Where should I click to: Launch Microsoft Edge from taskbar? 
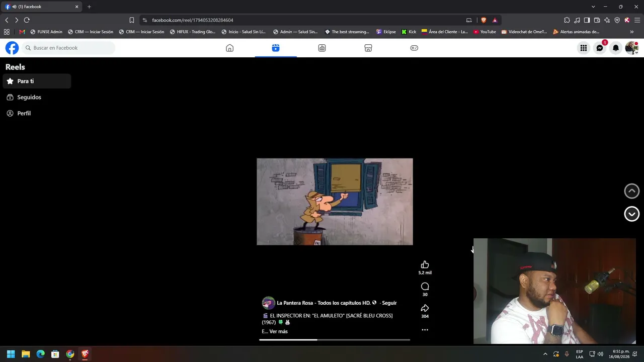(41, 354)
